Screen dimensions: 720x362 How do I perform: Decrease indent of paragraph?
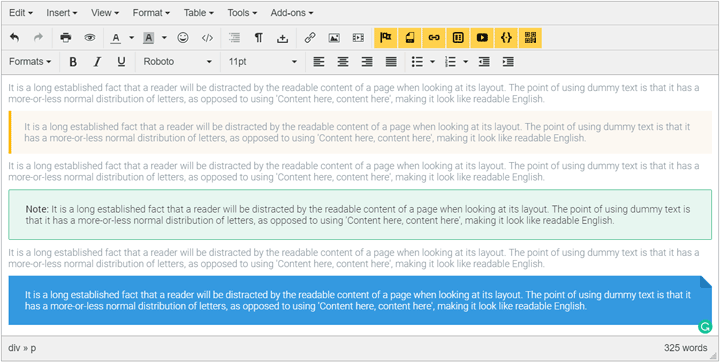click(x=484, y=62)
